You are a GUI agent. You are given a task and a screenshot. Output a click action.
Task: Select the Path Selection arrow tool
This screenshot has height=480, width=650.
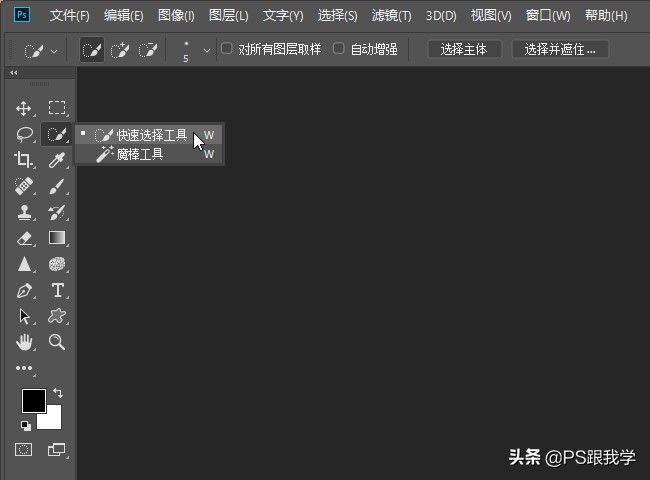click(24, 316)
